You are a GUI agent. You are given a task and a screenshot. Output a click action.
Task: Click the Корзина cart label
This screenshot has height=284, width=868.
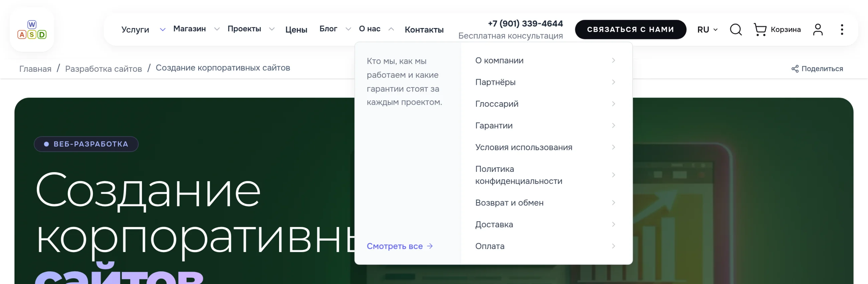(x=786, y=30)
